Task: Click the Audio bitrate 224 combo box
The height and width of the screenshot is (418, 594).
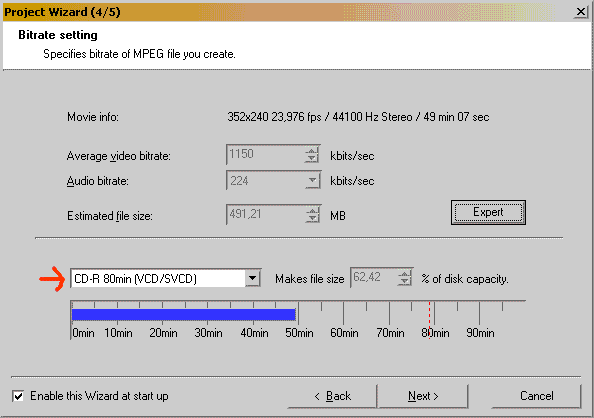Action: click(274, 181)
